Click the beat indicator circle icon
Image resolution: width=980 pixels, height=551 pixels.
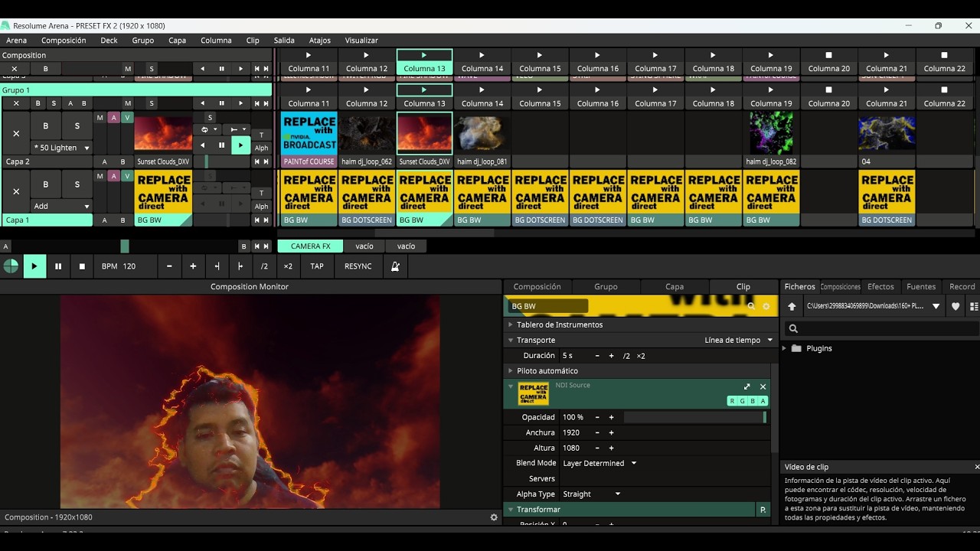11,266
